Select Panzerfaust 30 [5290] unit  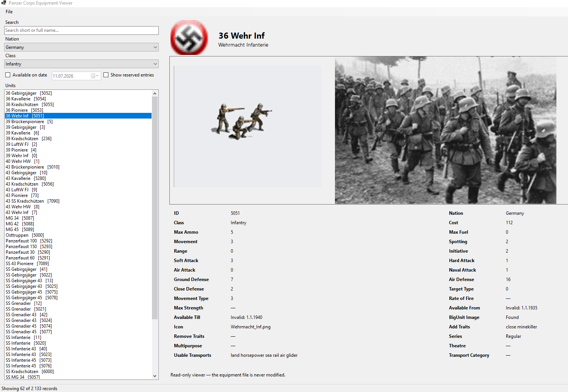coord(78,252)
